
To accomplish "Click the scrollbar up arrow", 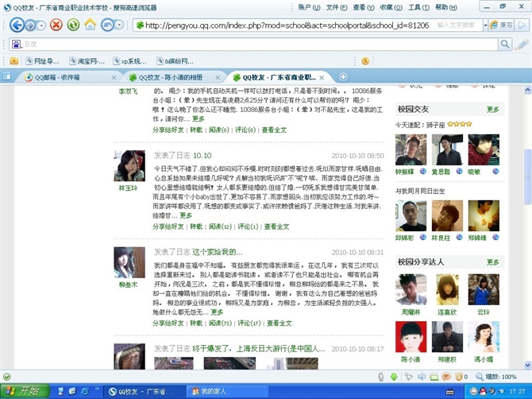I will click(527, 90).
